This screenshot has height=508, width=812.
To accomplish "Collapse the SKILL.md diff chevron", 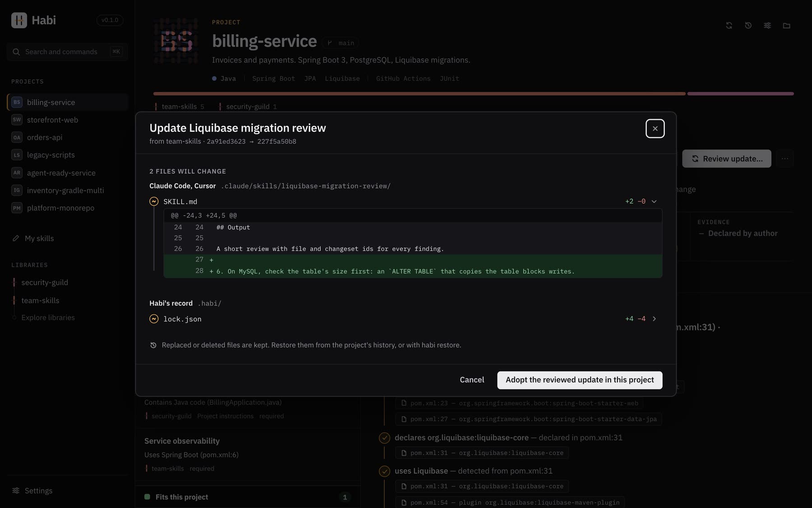I will tap(654, 201).
